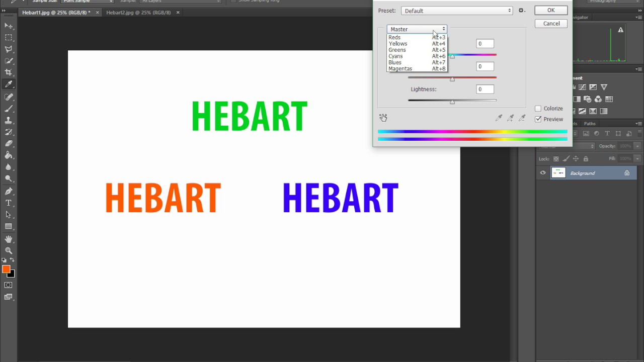Select the Brush tool
Image resolution: width=644 pixels, height=362 pixels.
[9, 109]
